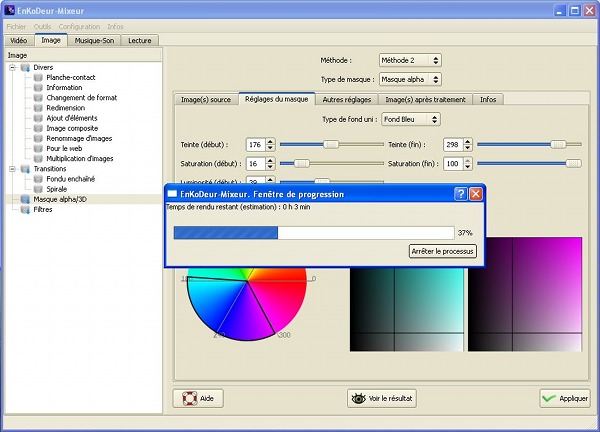This screenshot has height=432, width=600.
Task: Switch to the Vidéo tab
Action: (x=19, y=41)
